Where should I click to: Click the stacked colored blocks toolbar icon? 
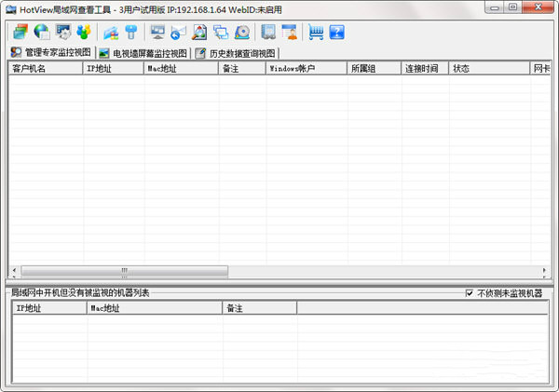(20, 33)
